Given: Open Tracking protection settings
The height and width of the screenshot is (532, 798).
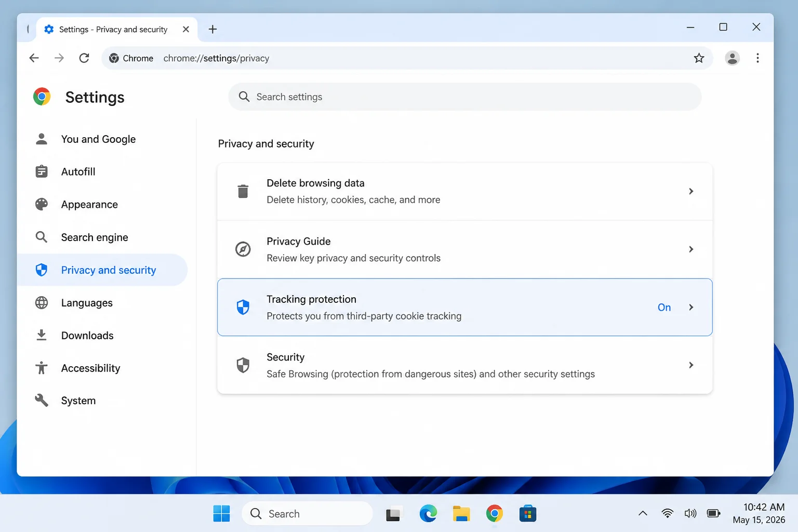Looking at the screenshot, I should click(x=464, y=307).
